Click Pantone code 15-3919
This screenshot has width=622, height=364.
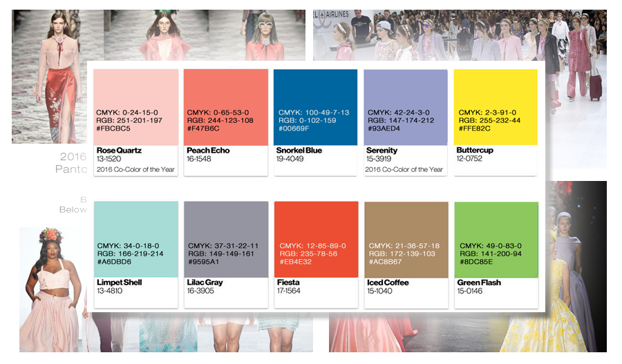(379, 159)
